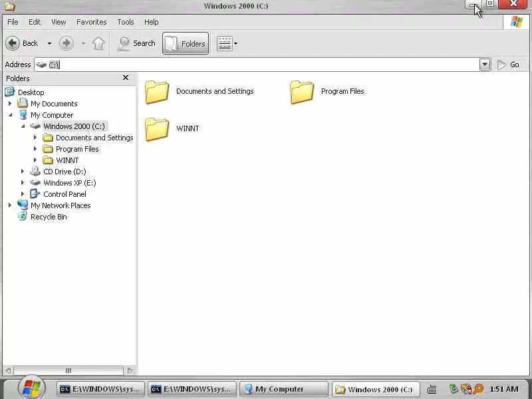Click the Forward arrow button
Screen dimensions: 532x399
(66, 43)
